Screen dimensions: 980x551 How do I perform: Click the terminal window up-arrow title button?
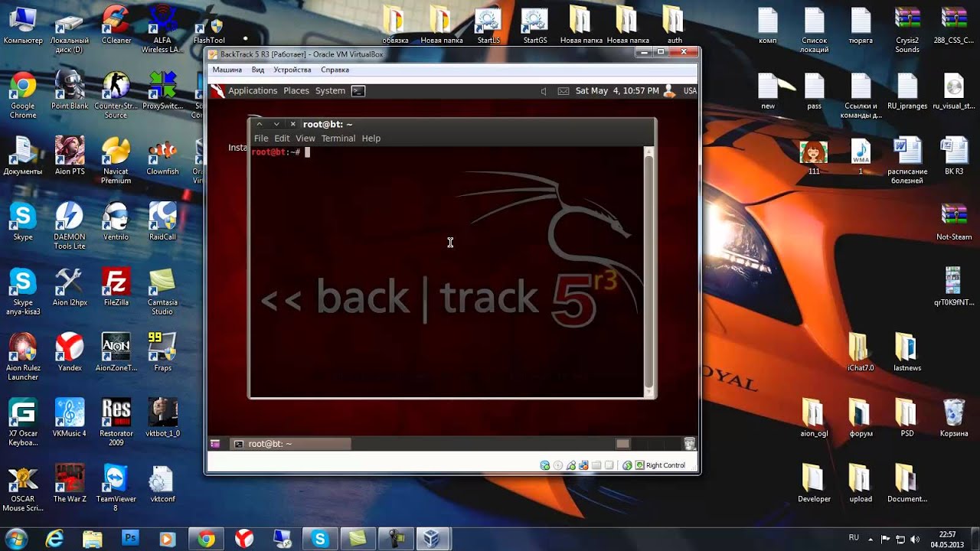pos(260,124)
